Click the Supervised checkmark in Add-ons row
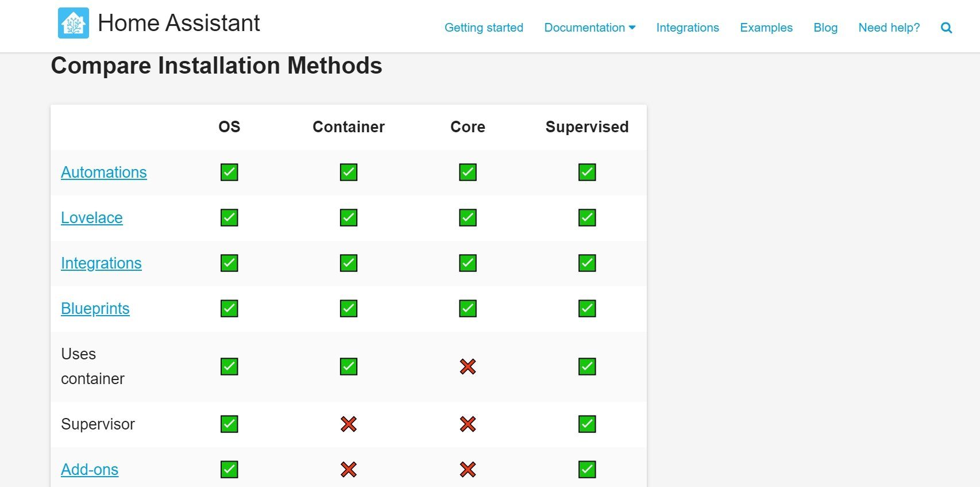The image size is (980, 487). [587, 469]
